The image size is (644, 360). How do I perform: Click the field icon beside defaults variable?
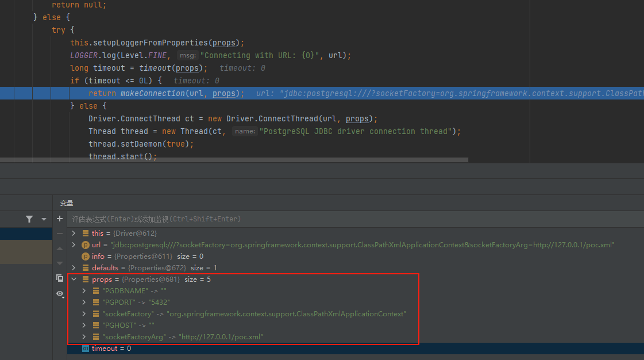point(86,267)
